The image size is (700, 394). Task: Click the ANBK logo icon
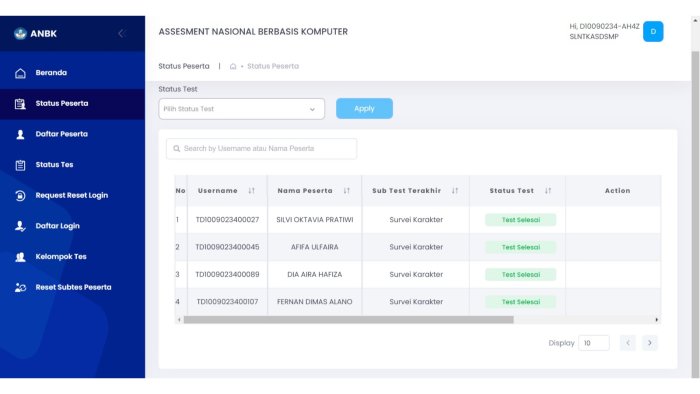click(20, 33)
